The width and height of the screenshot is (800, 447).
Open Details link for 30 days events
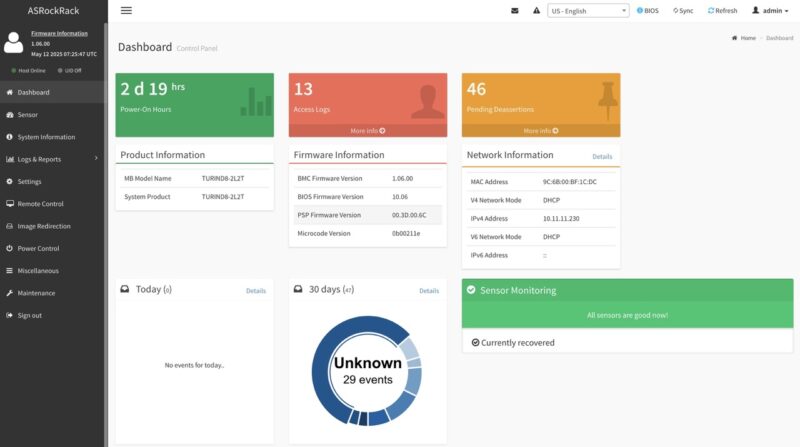(429, 291)
